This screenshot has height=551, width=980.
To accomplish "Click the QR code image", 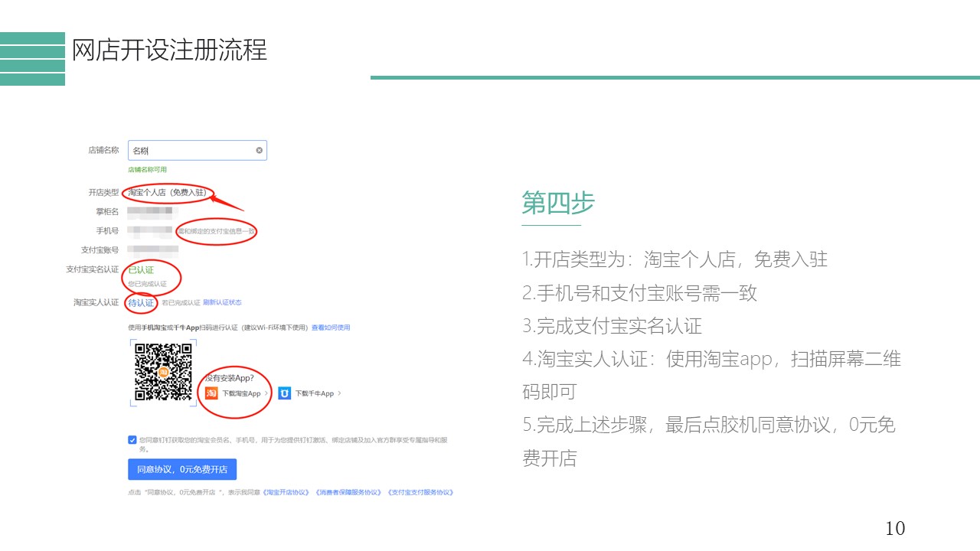I will 163,372.
